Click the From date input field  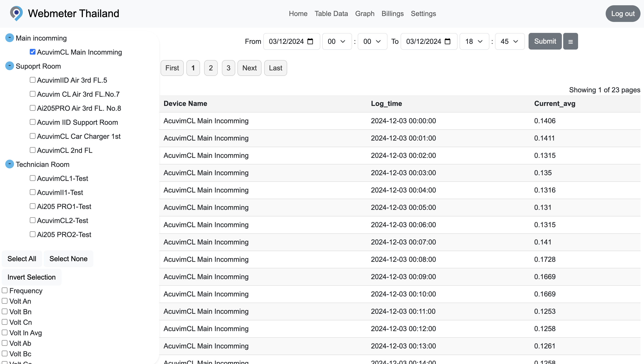click(x=292, y=41)
